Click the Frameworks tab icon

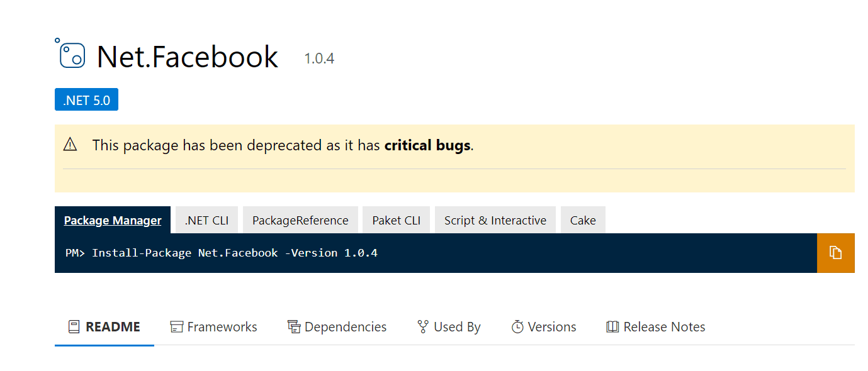pos(177,327)
